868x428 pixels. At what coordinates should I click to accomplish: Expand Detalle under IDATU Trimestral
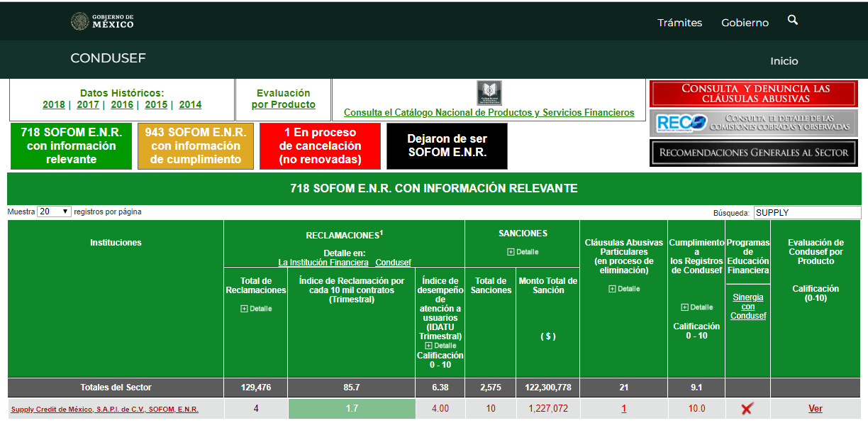coord(440,346)
